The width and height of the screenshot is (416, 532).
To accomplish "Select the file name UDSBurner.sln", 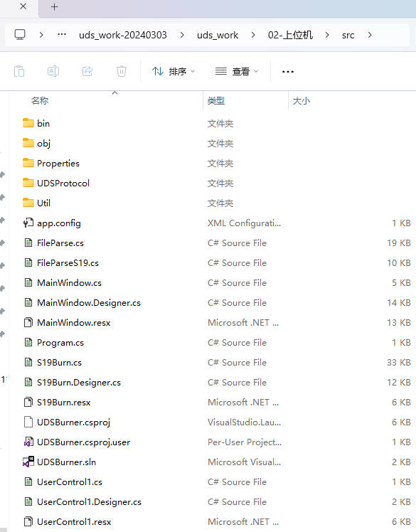I will pyautogui.click(x=67, y=462).
